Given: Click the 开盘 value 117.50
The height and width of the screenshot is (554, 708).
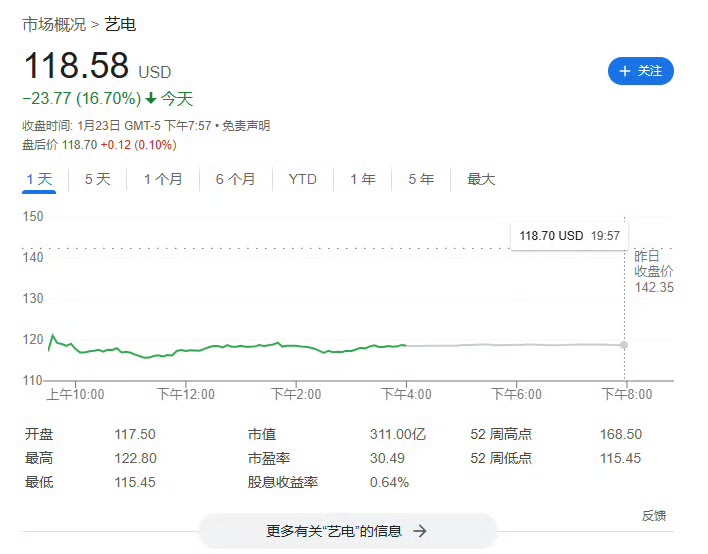Looking at the screenshot, I should 135,434.
